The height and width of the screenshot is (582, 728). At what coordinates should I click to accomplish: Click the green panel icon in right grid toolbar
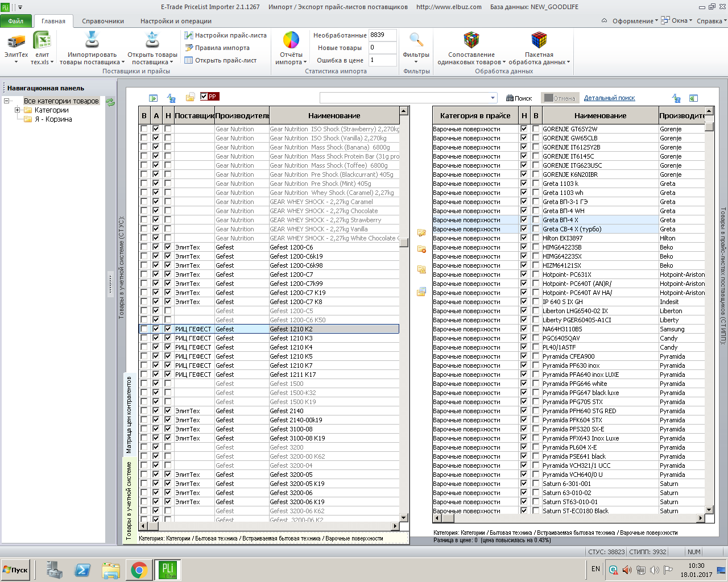click(x=693, y=98)
